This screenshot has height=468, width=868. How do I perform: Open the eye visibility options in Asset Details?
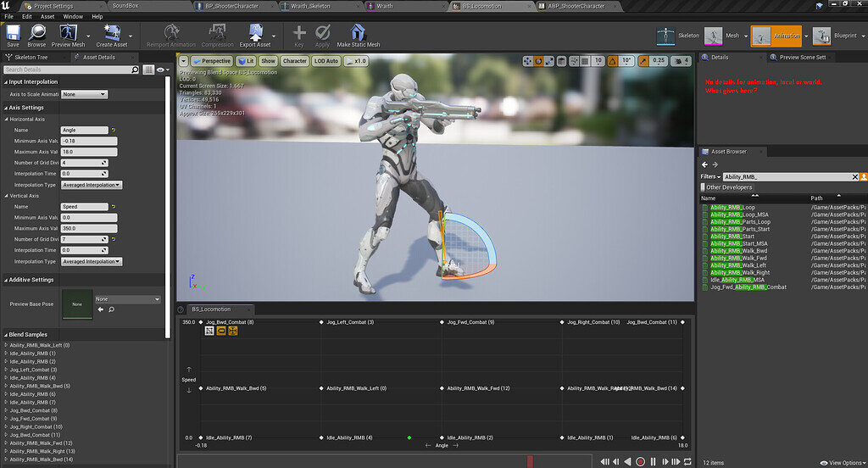click(163, 70)
